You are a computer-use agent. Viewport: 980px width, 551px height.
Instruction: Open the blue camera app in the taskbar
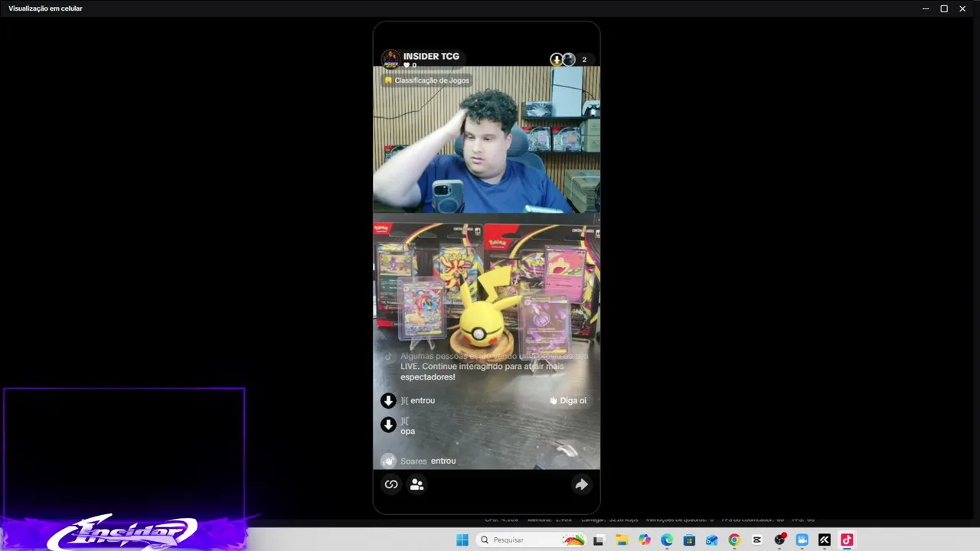pyautogui.click(x=802, y=540)
